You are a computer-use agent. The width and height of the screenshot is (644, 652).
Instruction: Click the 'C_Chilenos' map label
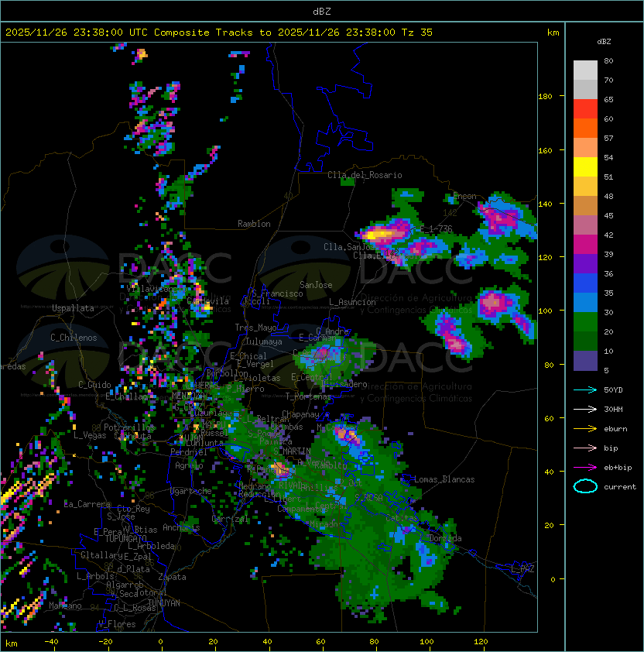click(x=74, y=338)
